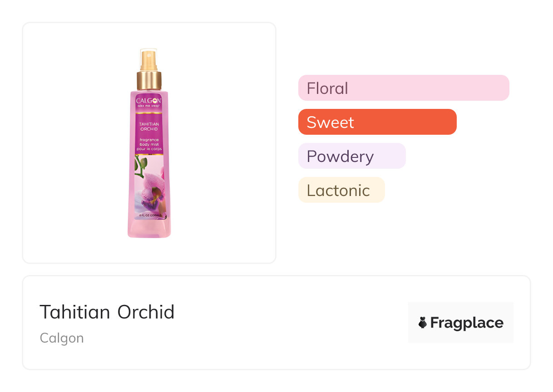553x392 pixels.
Task: Select the orange Sweet accord bar
Action: pyautogui.click(x=377, y=122)
